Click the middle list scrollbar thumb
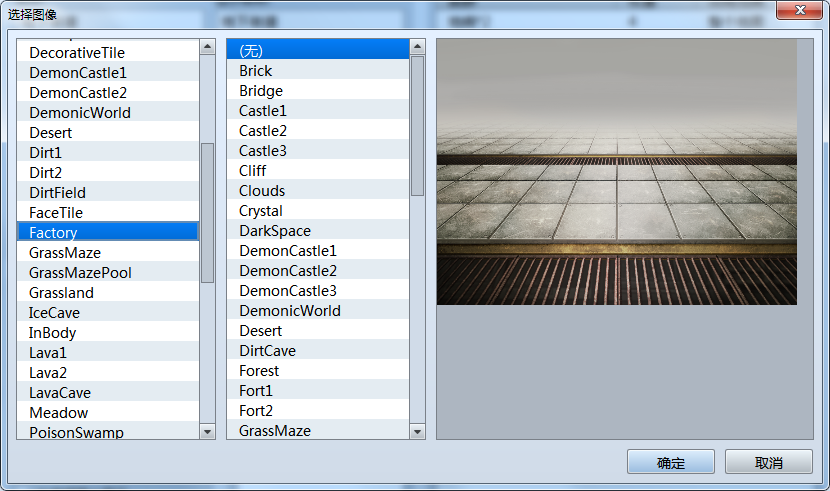Image resolution: width=830 pixels, height=491 pixels. click(417, 126)
